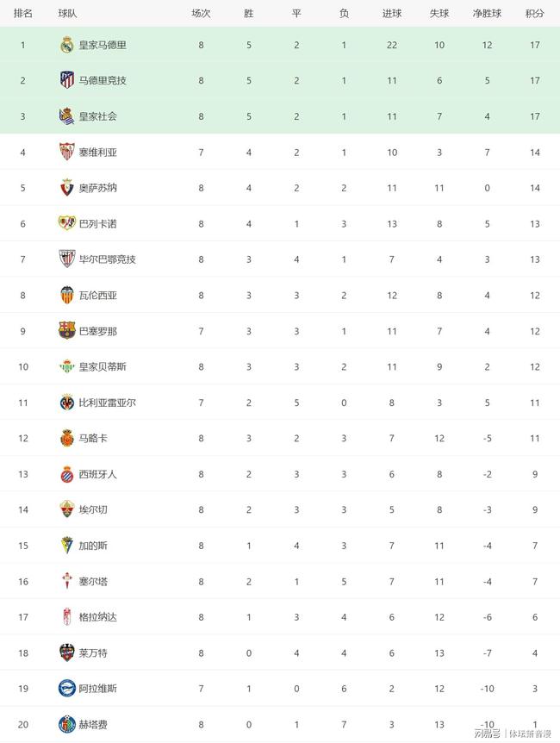
Task: Click the Alavés blue crest
Action: coord(67,688)
